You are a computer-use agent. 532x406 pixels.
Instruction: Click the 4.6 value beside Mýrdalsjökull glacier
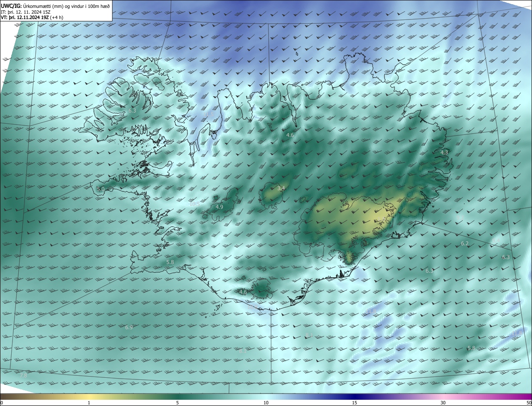click(x=243, y=292)
